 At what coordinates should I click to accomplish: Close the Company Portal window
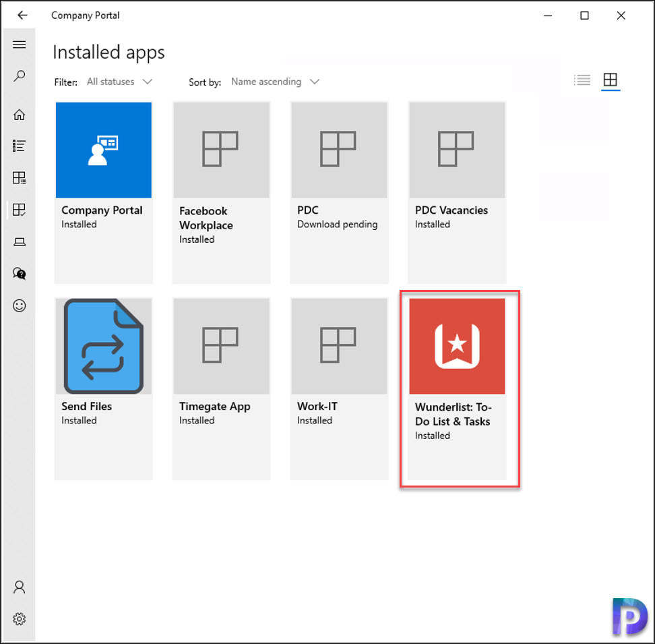click(621, 16)
